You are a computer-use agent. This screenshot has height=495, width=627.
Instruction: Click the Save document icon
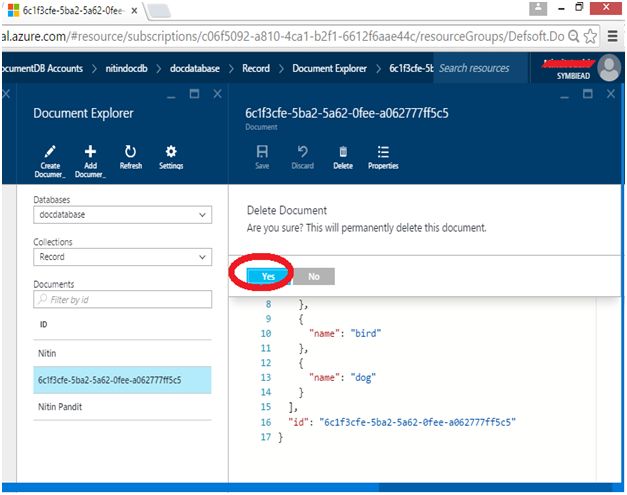262,152
